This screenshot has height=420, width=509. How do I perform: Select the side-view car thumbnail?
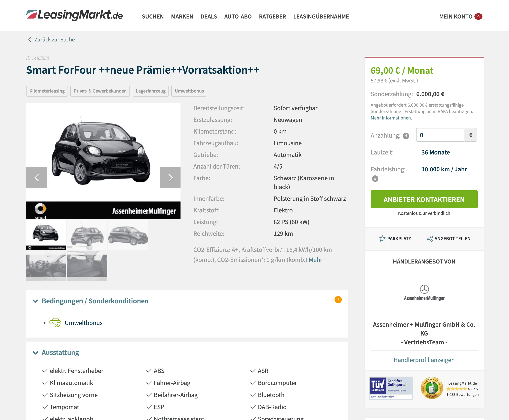click(x=128, y=235)
